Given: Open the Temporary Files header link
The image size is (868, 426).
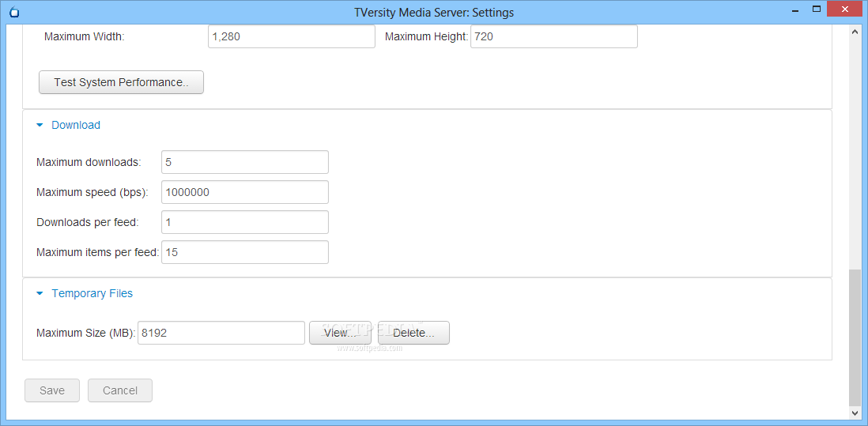Looking at the screenshot, I should point(92,293).
